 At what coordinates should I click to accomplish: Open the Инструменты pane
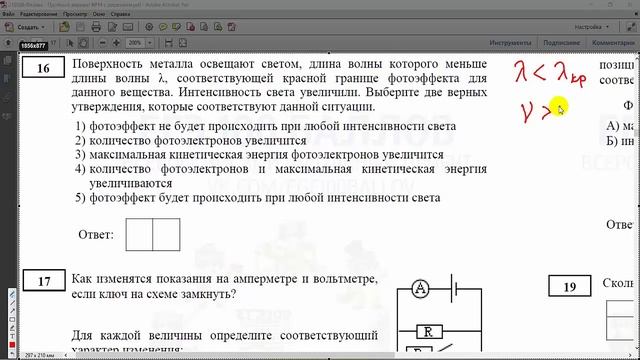pos(510,43)
